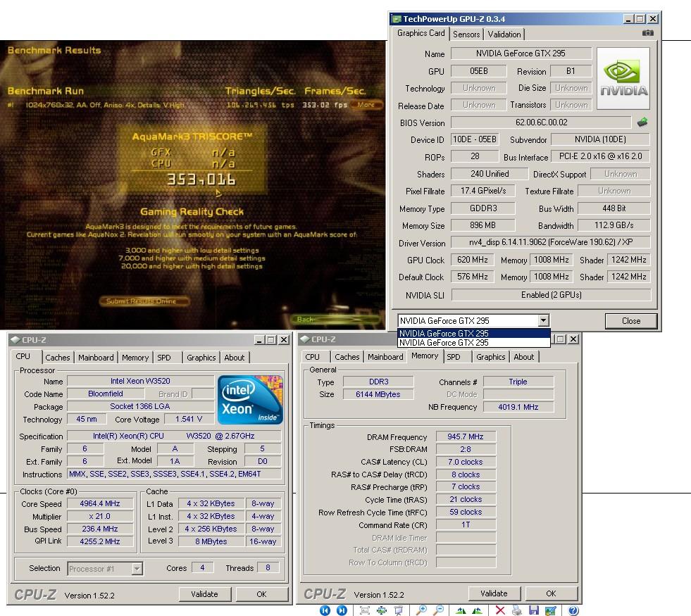The width and height of the screenshot is (691, 616).
Task: Click the NVIDIA SLI field Enabled (2 GPUs)
Action: pyautogui.click(x=552, y=294)
